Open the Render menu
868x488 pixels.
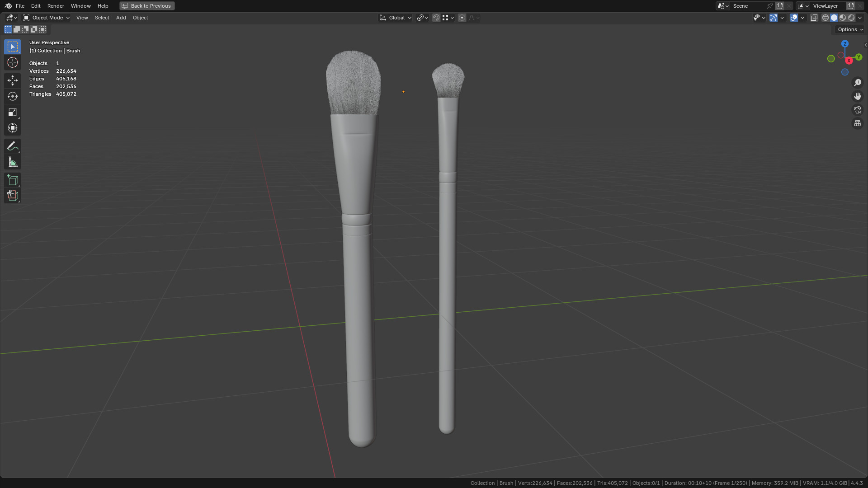click(56, 6)
